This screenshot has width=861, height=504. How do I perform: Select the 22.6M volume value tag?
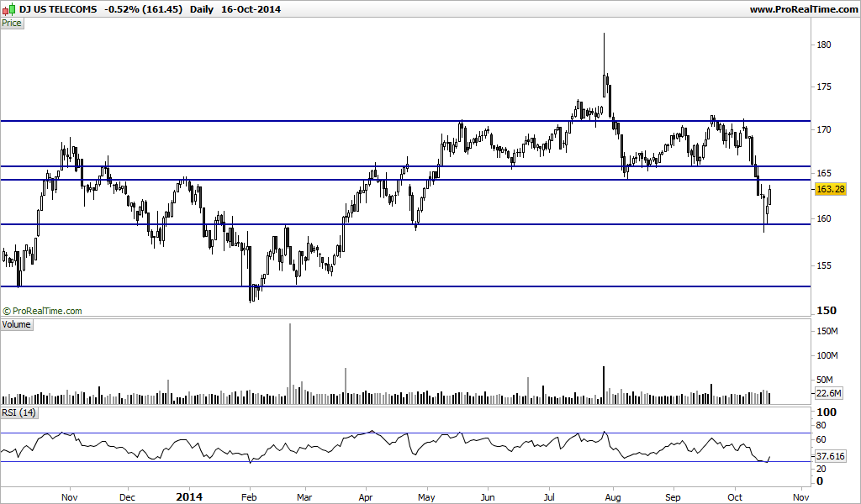tap(828, 393)
